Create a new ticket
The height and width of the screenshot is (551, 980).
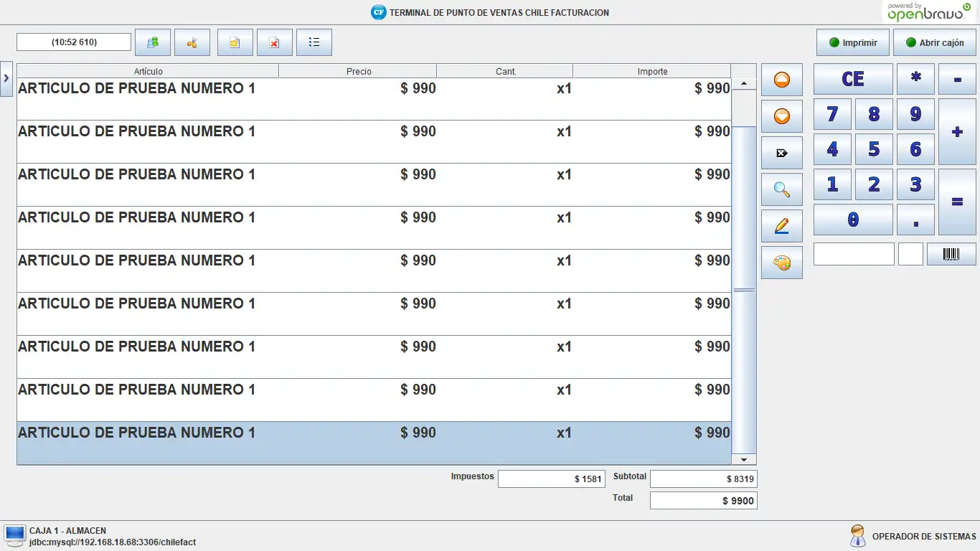[x=235, y=42]
